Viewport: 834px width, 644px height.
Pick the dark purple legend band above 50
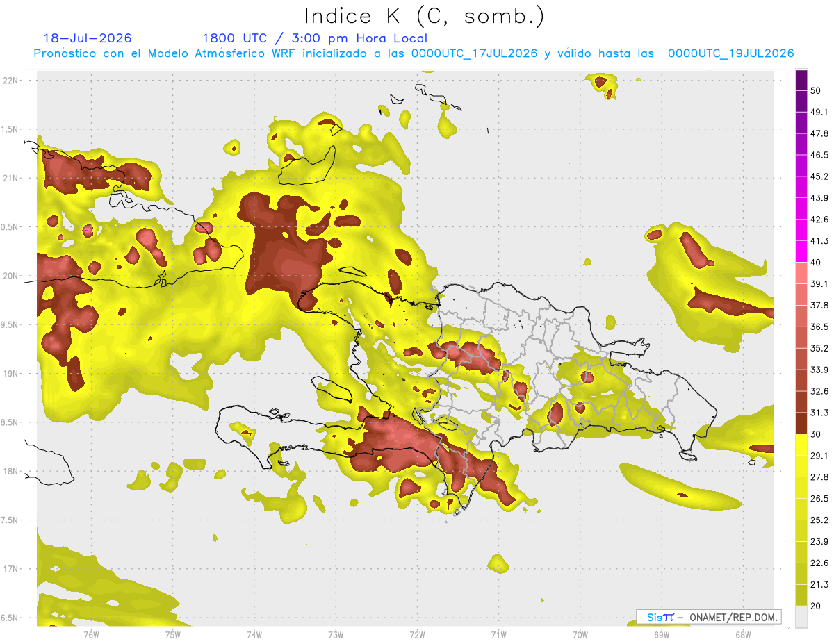[x=802, y=80]
